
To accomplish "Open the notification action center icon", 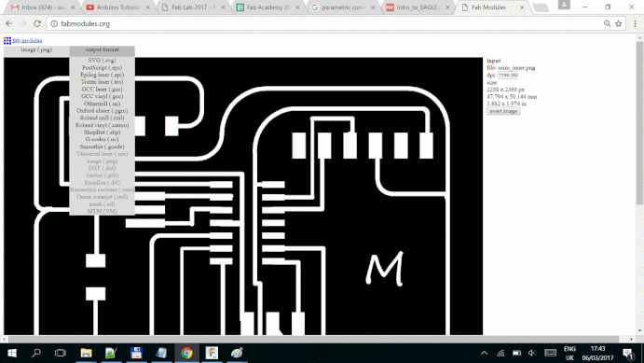I will [628, 353].
